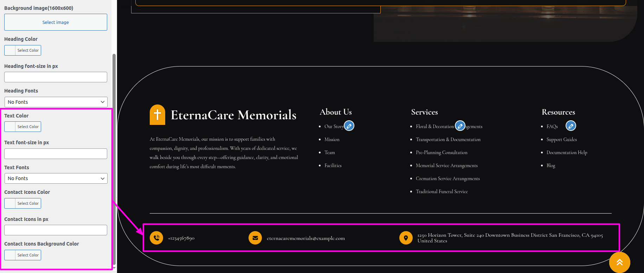Go to the Support Guides link

point(561,139)
